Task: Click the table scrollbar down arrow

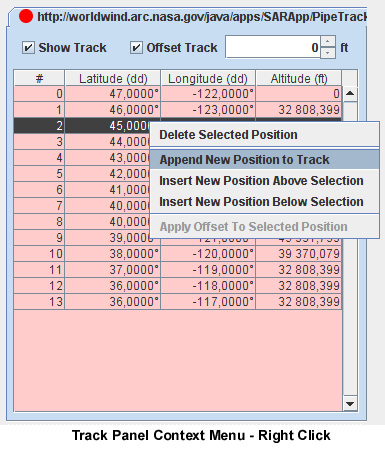Action: (x=350, y=404)
